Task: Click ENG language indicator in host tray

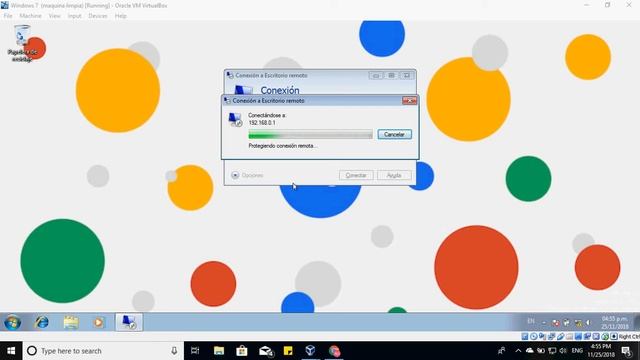Action: coord(577,351)
